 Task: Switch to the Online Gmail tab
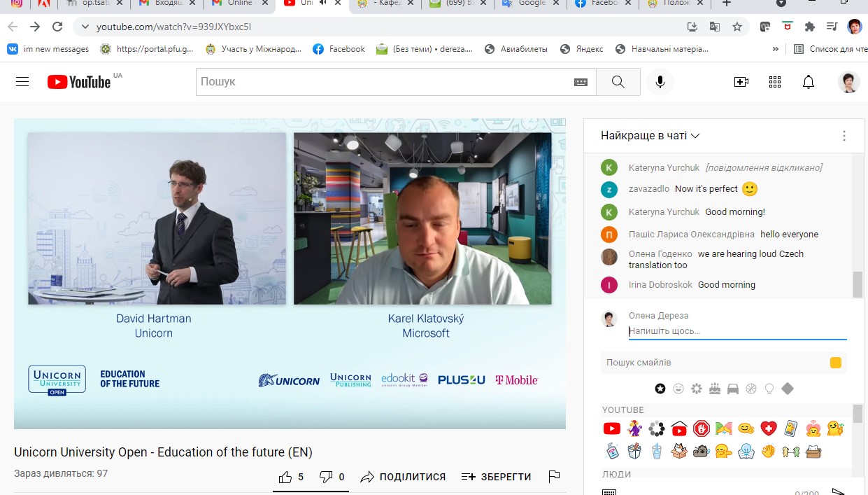coord(239,4)
